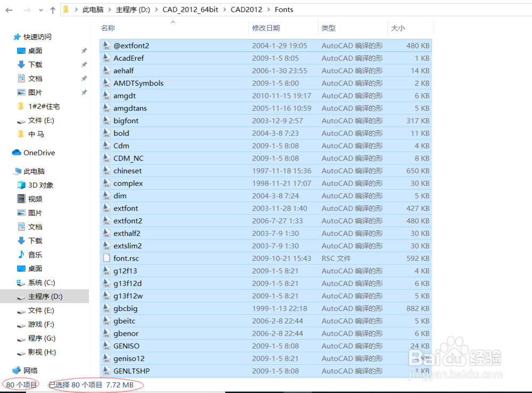Open 影视 (H:) drive in sidebar
This screenshot has width=532, height=393.
point(42,352)
